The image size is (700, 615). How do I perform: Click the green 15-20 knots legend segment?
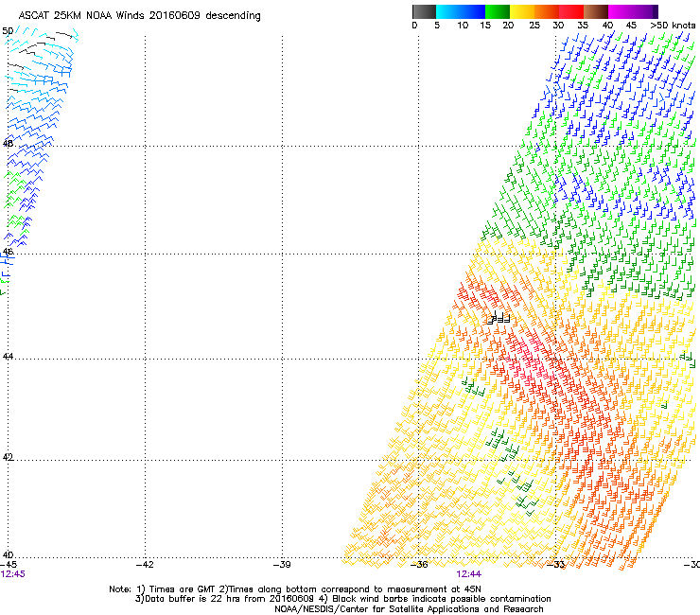point(498,11)
